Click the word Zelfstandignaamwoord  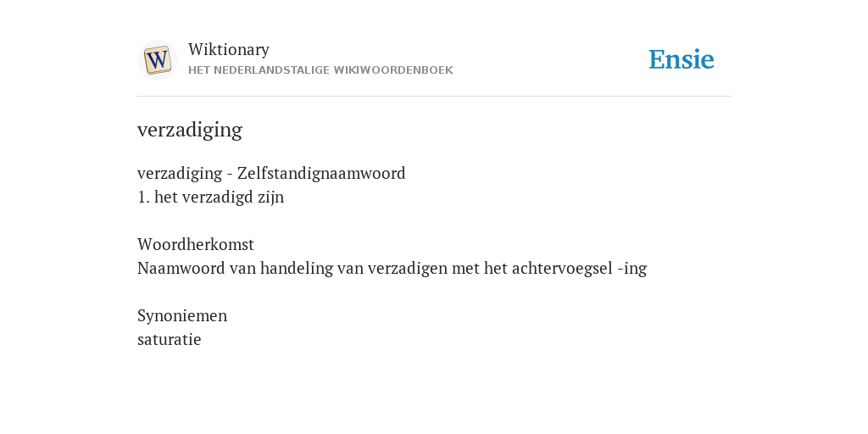point(321,173)
